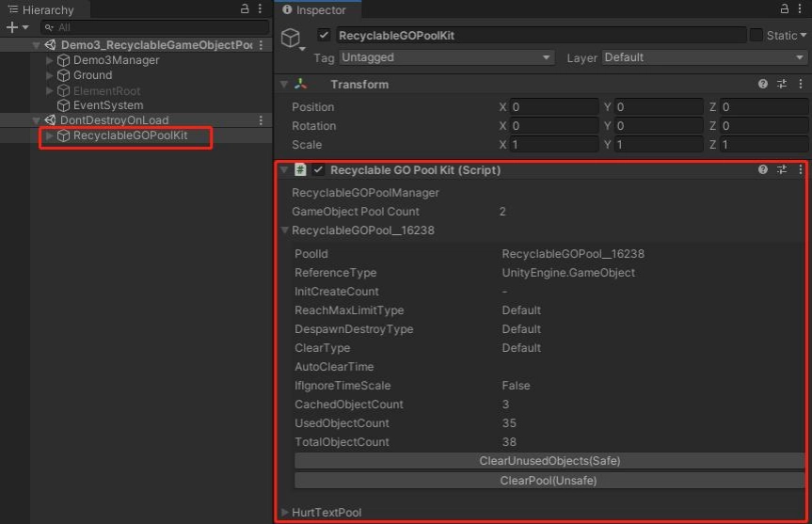This screenshot has width=812, height=524.
Task: Click the ClearPool(Unsafe) button
Action: pyautogui.click(x=549, y=481)
